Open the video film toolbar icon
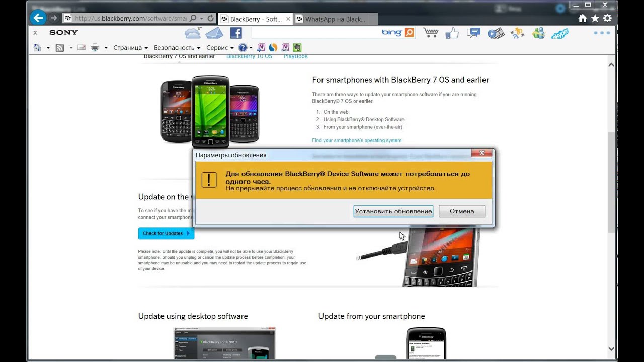The height and width of the screenshot is (362, 644). [496, 33]
